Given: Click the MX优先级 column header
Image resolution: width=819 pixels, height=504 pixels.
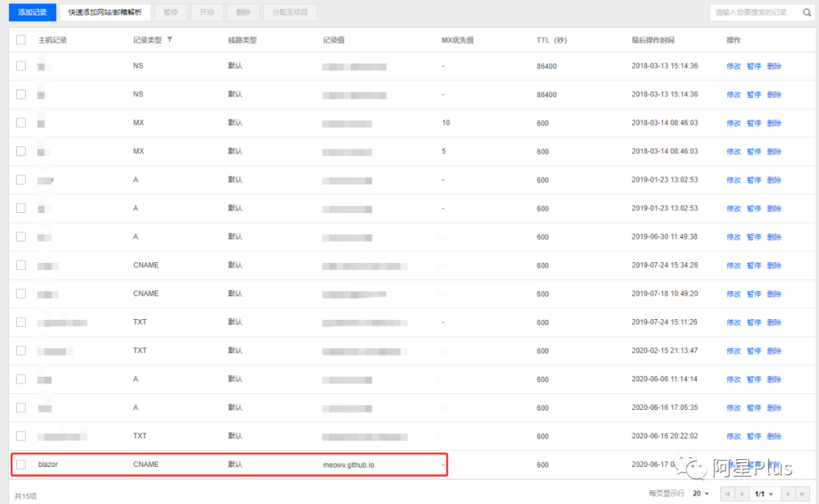Looking at the screenshot, I should click(457, 40).
